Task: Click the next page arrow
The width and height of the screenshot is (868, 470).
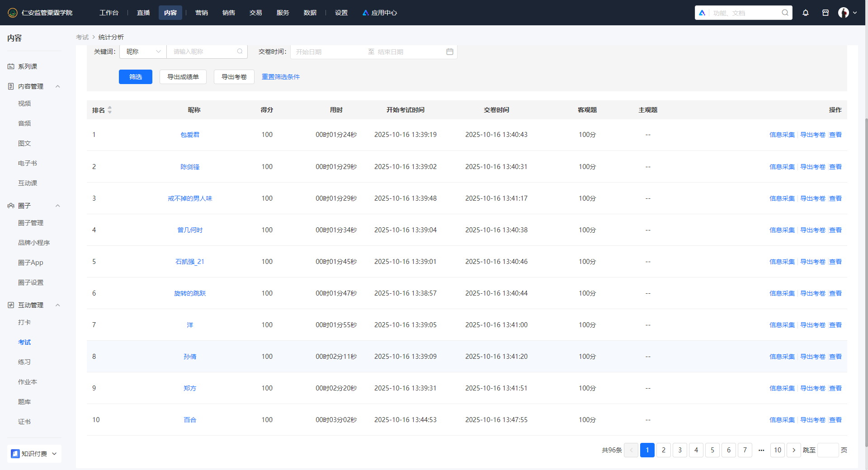Action: click(794, 450)
